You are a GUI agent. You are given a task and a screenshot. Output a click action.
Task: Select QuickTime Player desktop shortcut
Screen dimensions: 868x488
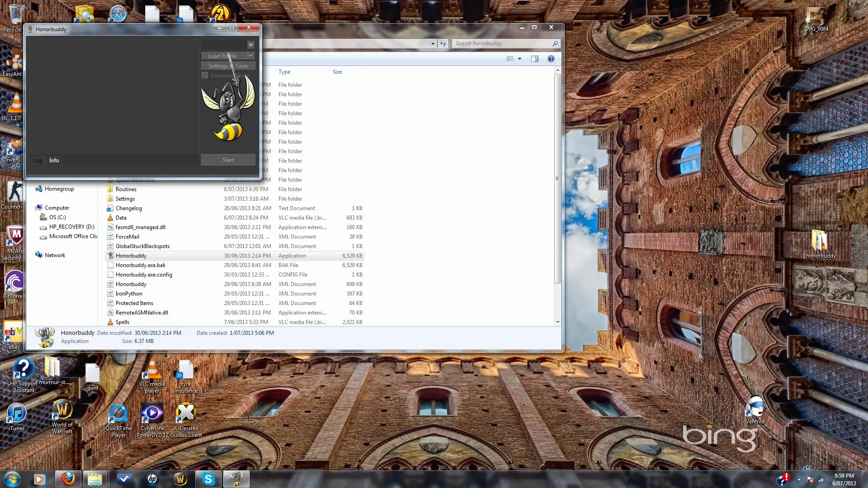click(x=118, y=421)
